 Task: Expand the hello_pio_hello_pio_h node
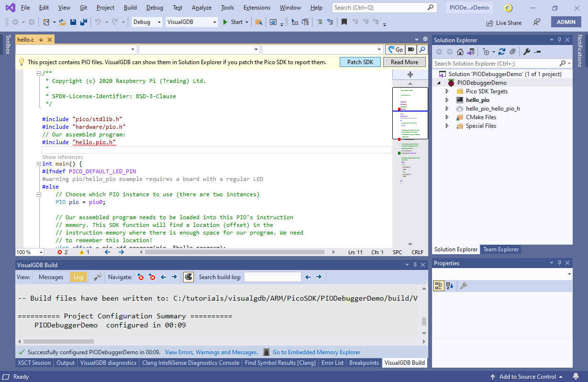coord(447,109)
